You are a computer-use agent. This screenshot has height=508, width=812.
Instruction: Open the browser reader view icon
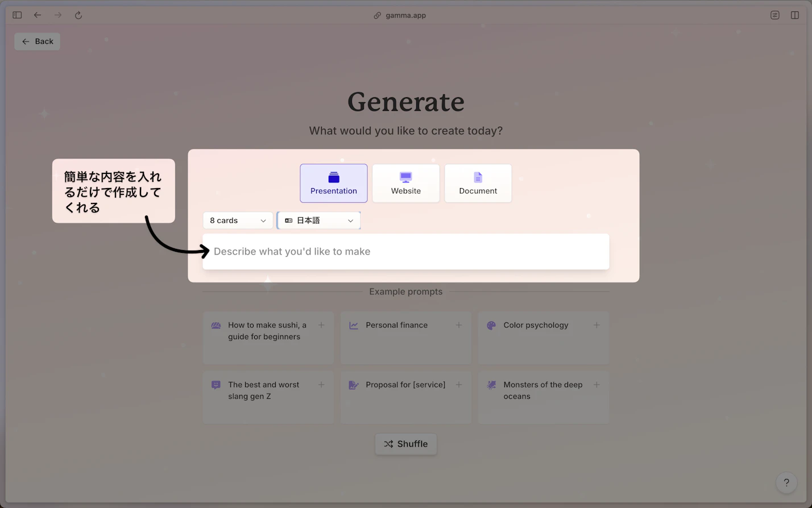pos(775,15)
